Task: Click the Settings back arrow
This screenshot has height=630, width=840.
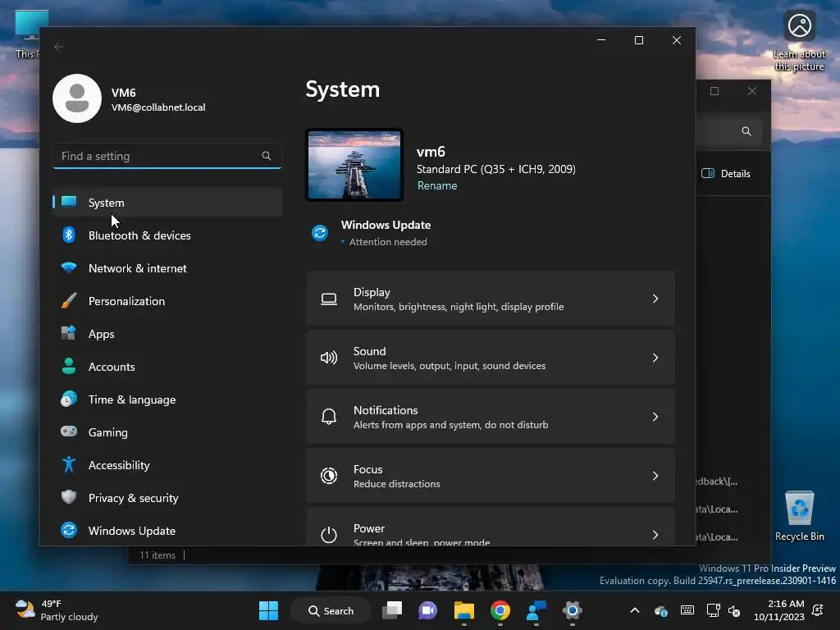Action: 59,47
